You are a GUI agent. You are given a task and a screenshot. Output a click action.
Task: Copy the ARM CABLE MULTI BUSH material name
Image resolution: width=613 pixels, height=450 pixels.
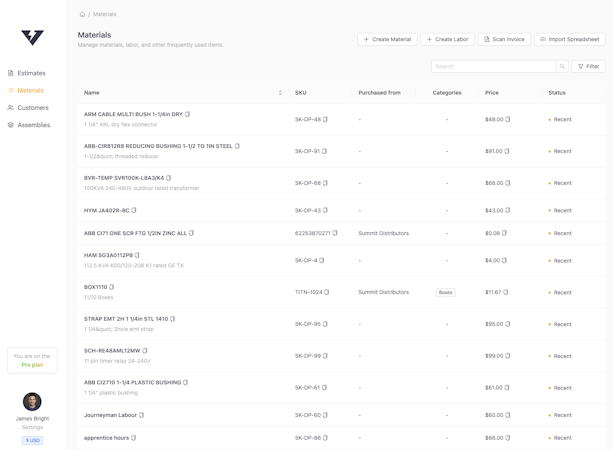(187, 114)
